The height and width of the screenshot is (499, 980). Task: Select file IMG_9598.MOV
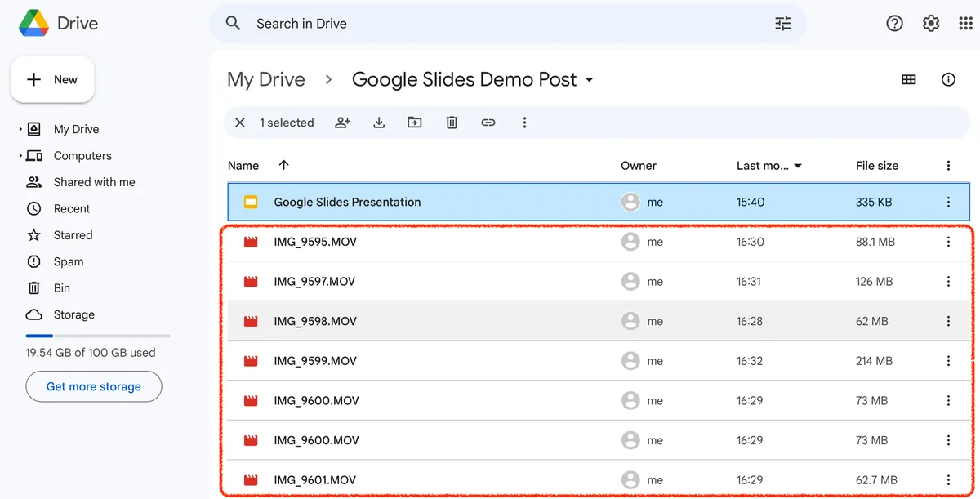click(315, 321)
